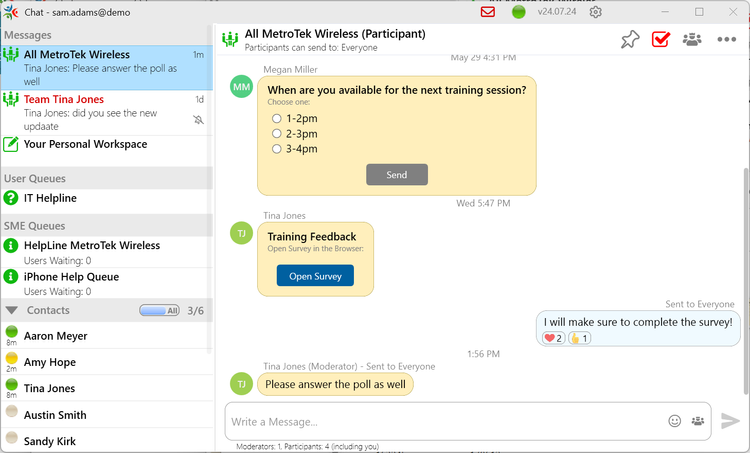The width and height of the screenshot is (750, 453).
Task: Open the red mail envelope icon
Action: coord(487,11)
